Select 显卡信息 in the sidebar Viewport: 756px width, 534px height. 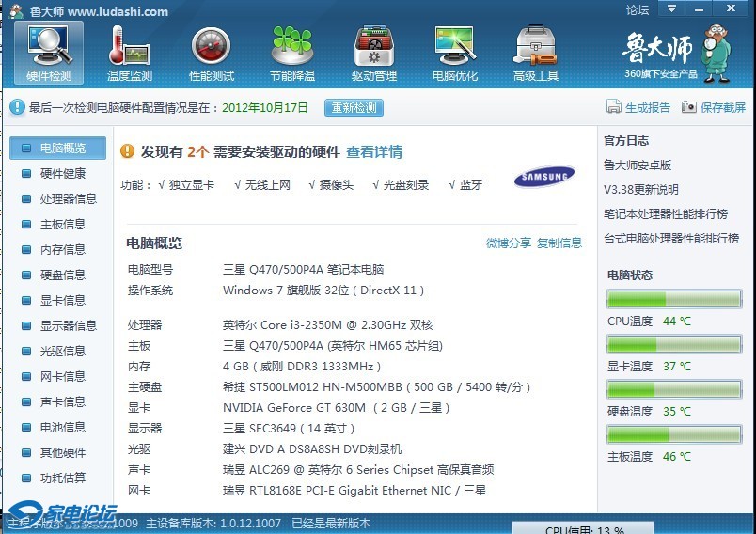click(63, 300)
